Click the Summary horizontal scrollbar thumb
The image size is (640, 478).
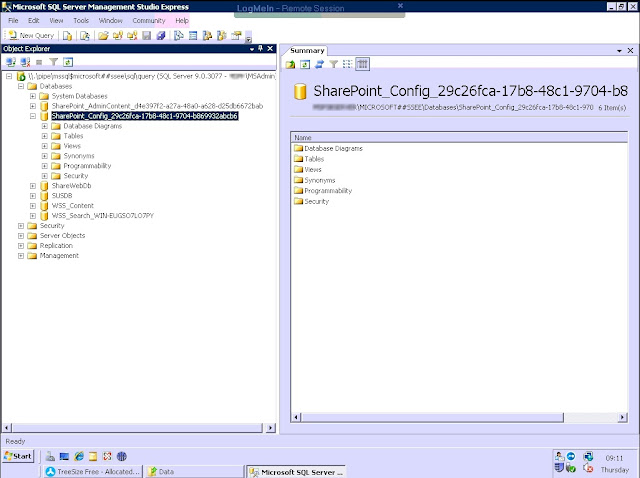432,417
